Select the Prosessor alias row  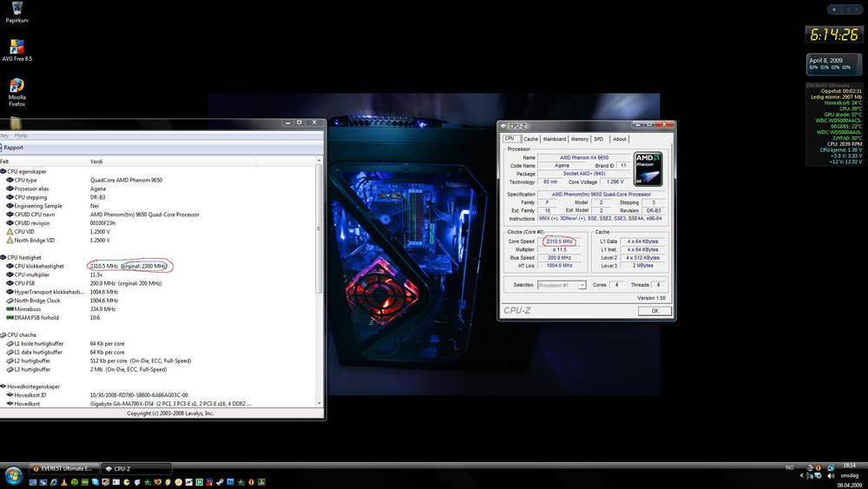pos(158,188)
